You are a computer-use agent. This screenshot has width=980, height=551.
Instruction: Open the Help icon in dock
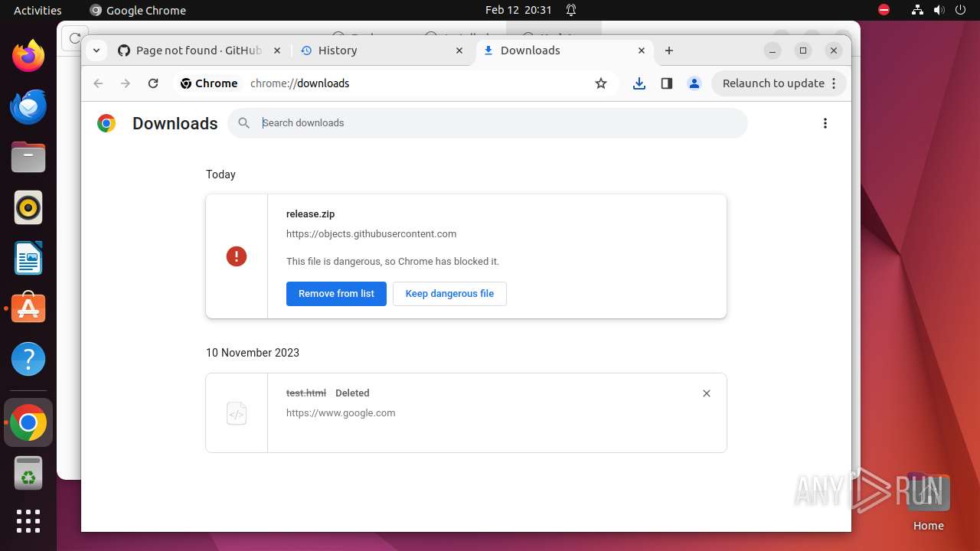pyautogui.click(x=28, y=359)
